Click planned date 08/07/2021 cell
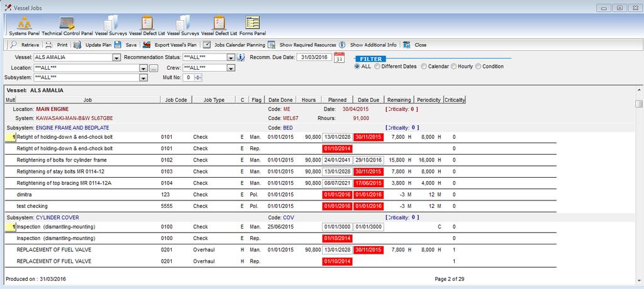Viewport: 644px width, 289px height. [337, 183]
